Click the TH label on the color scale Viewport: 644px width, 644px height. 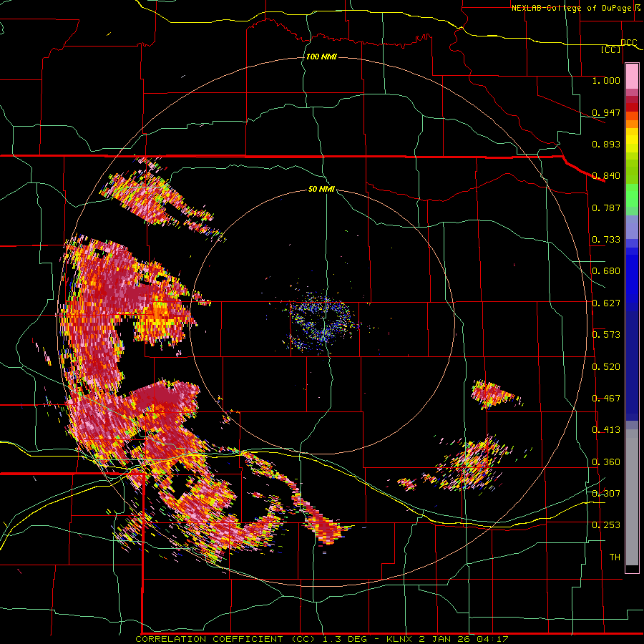coord(615,557)
